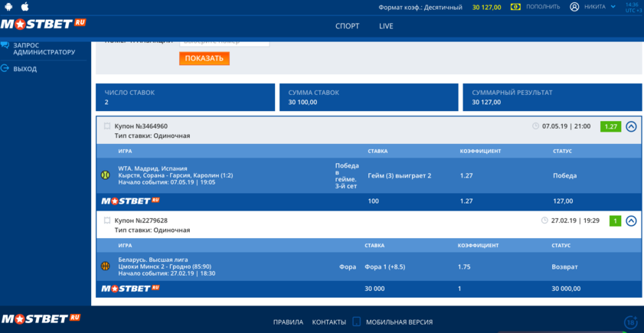Click ПОПОЛНИТЬ to deposit funds
644x333 pixels.
(543, 7)
